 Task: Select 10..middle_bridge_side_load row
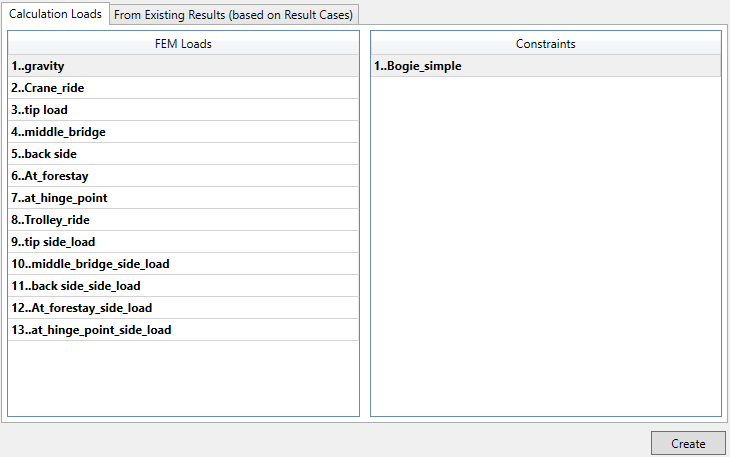(91, 264)
